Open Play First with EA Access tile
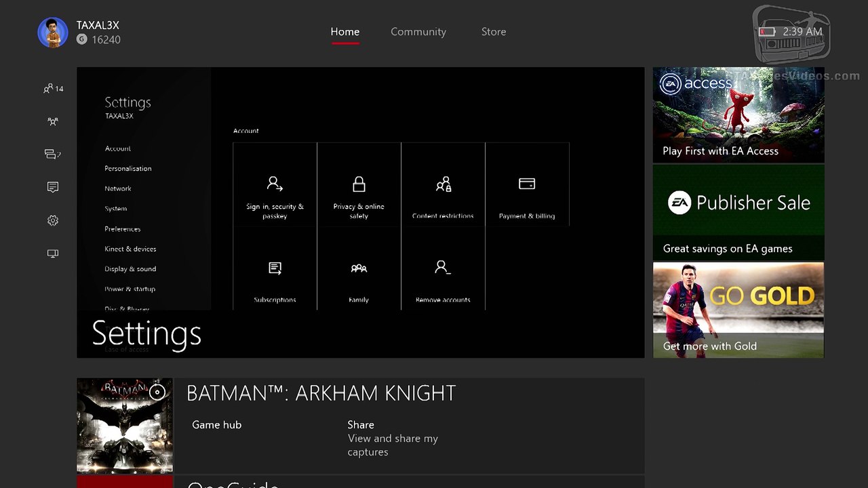Image resolution: width=868 pixels, height=488 pixels. 738,115
